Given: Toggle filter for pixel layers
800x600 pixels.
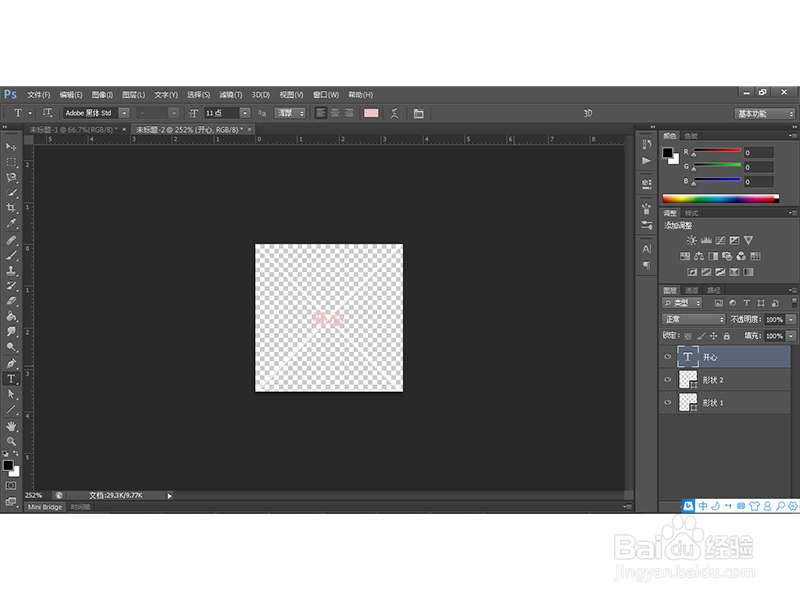Looking at the screenshot, I should click(x=718, y=303).
